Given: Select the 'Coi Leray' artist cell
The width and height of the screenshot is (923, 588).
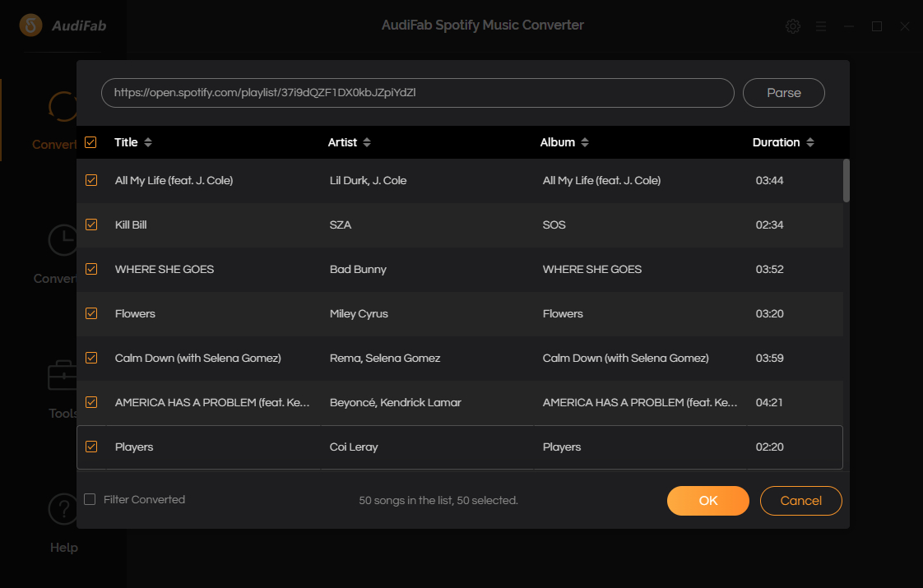Looking at the screenshot, I should [354, 447].
